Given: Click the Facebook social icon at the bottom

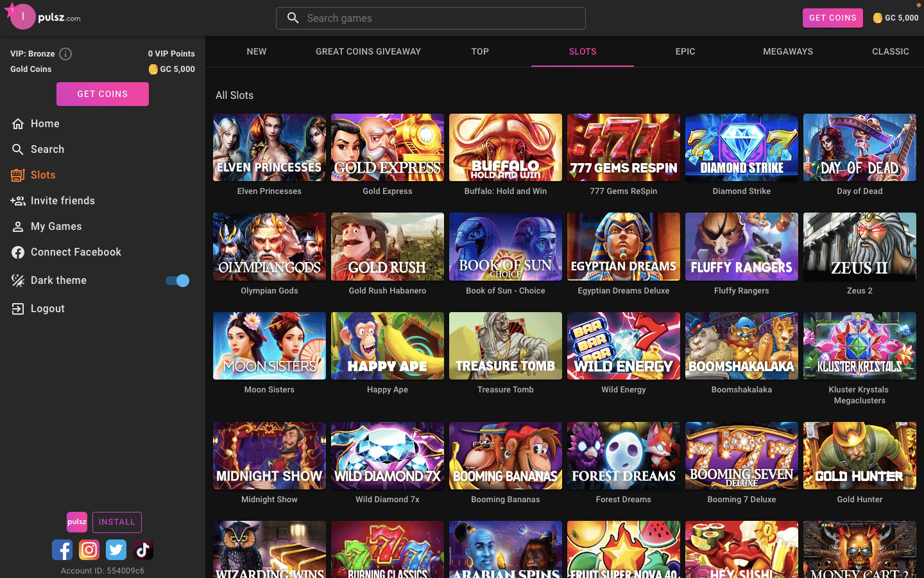Looking at the screenshot, I should 62,550.
